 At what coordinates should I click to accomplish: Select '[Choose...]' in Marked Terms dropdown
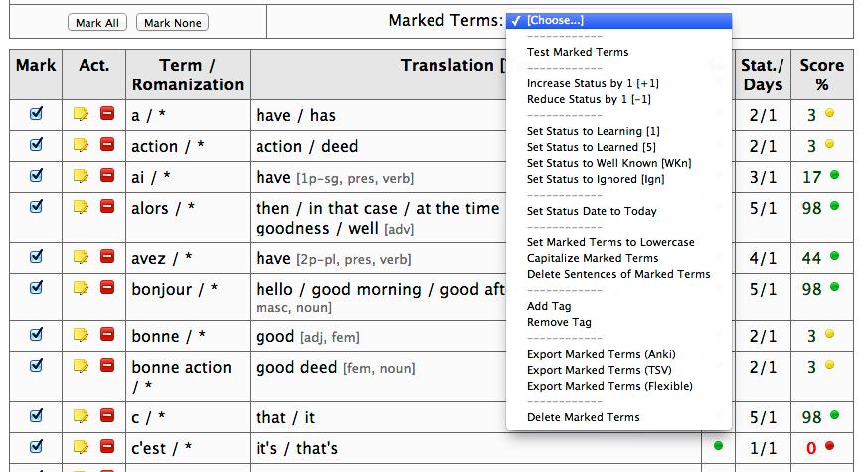[x=555, y=21]
